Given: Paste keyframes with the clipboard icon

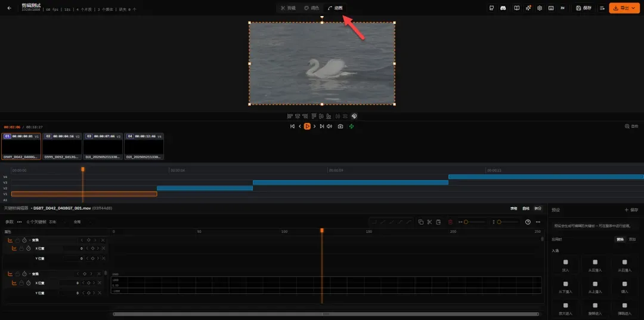Looking at the screenshot, I should (x=438, y=222).
